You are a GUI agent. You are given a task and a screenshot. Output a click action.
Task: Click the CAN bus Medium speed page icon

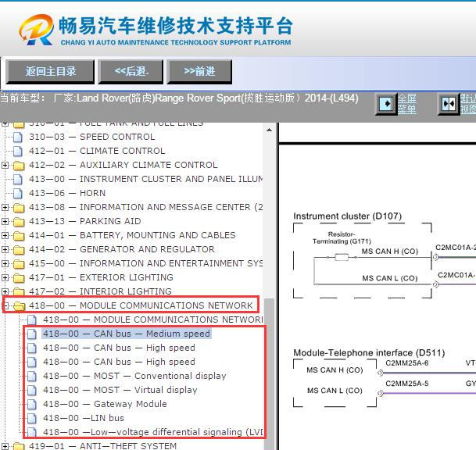(32, 334)
